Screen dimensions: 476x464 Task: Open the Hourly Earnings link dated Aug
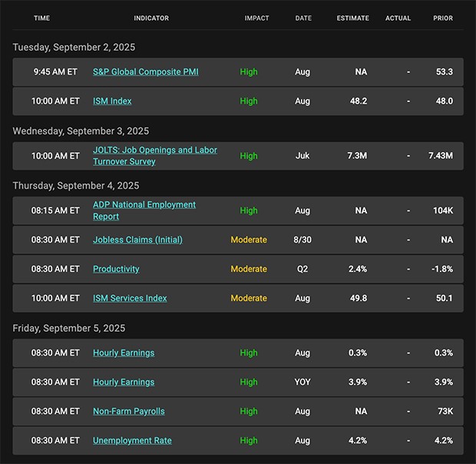pyautogui.click(x=124, y=353)
